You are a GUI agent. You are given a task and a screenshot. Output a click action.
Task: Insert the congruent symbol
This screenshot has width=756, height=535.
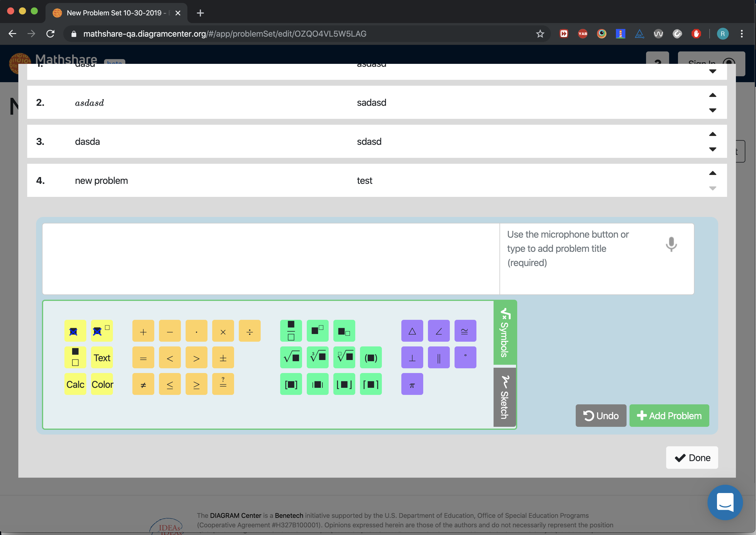[465, 331]
